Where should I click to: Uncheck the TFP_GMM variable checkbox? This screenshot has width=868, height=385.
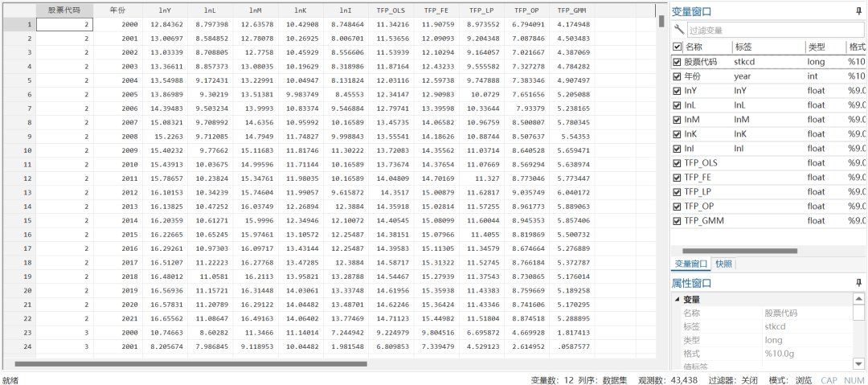(677, 220)
